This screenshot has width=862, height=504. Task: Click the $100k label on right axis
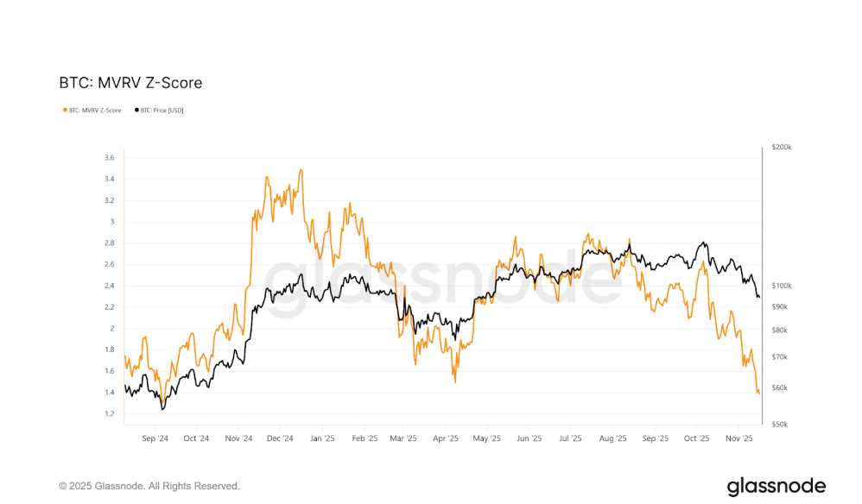[781, 286]
